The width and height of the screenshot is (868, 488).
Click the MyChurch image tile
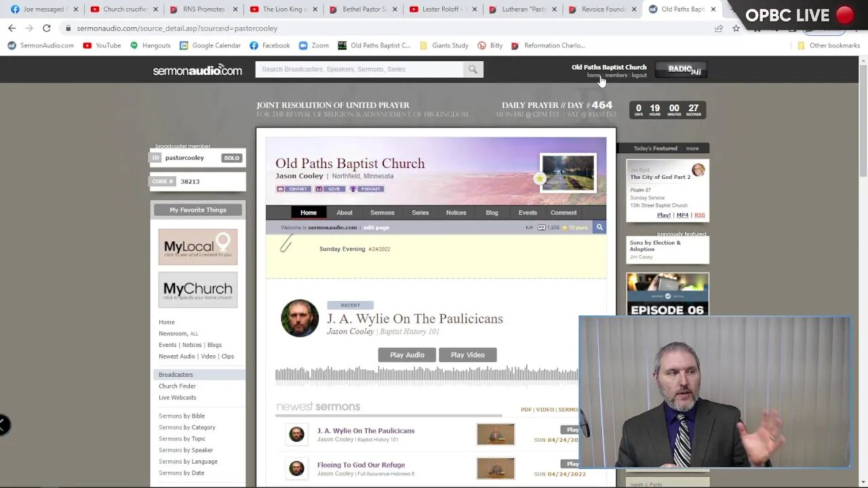click(198, 290)
